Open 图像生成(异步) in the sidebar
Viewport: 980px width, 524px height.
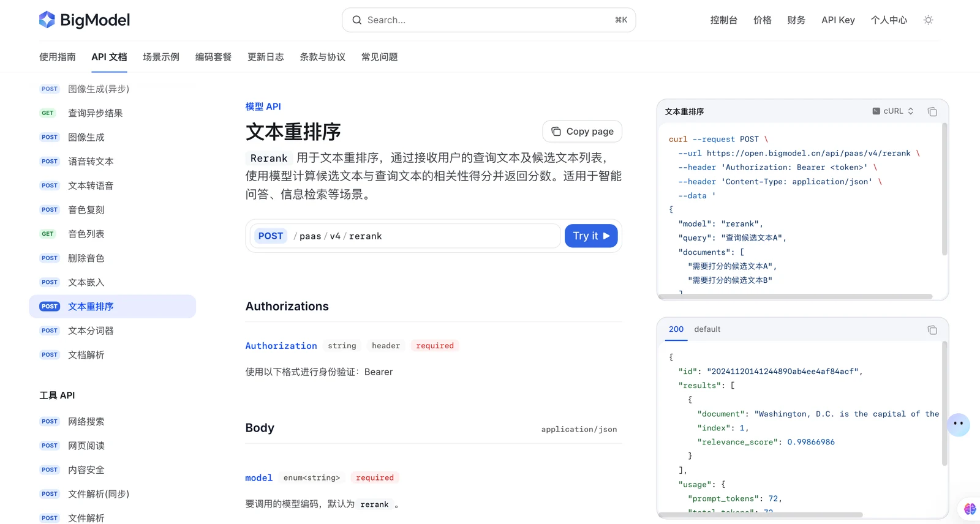tap(112, 89)
